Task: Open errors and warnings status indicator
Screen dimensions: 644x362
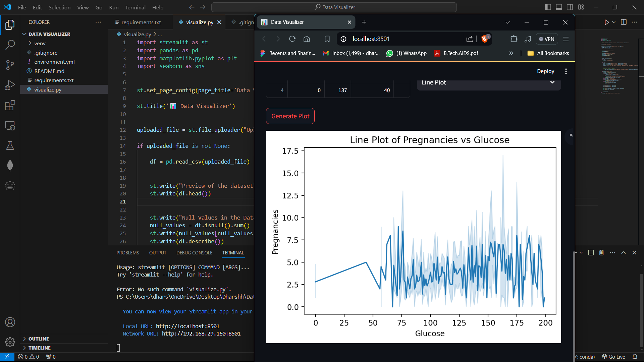Action: 29,357
